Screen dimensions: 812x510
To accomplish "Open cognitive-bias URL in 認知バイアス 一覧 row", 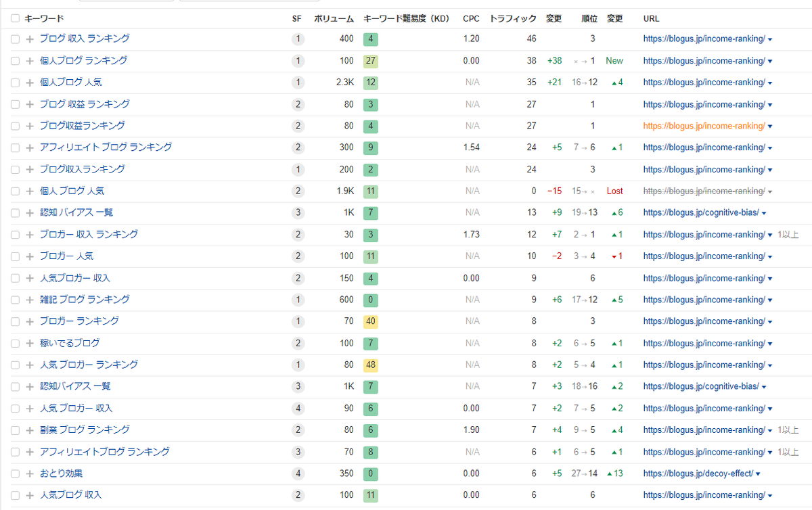I will click(701, 387).
